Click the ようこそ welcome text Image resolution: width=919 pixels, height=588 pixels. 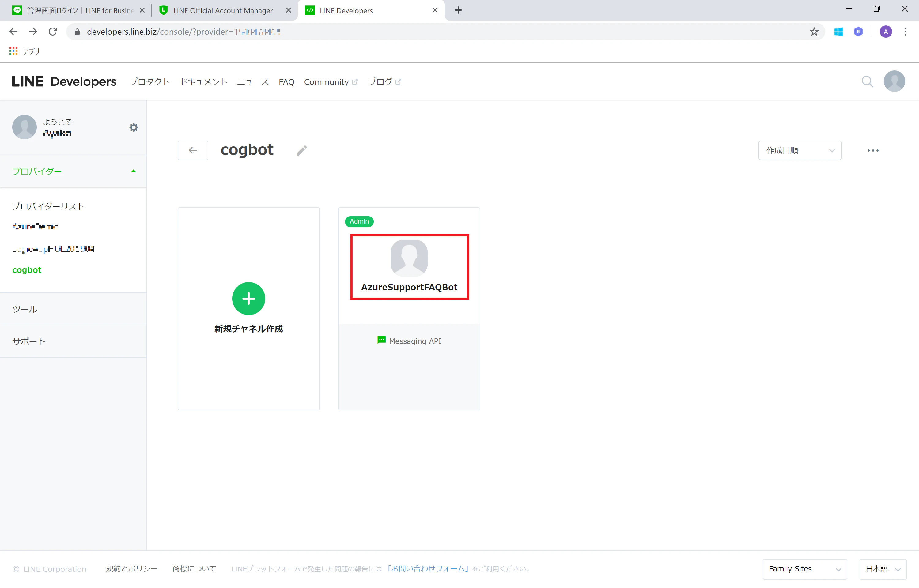[x=58, y=122]
